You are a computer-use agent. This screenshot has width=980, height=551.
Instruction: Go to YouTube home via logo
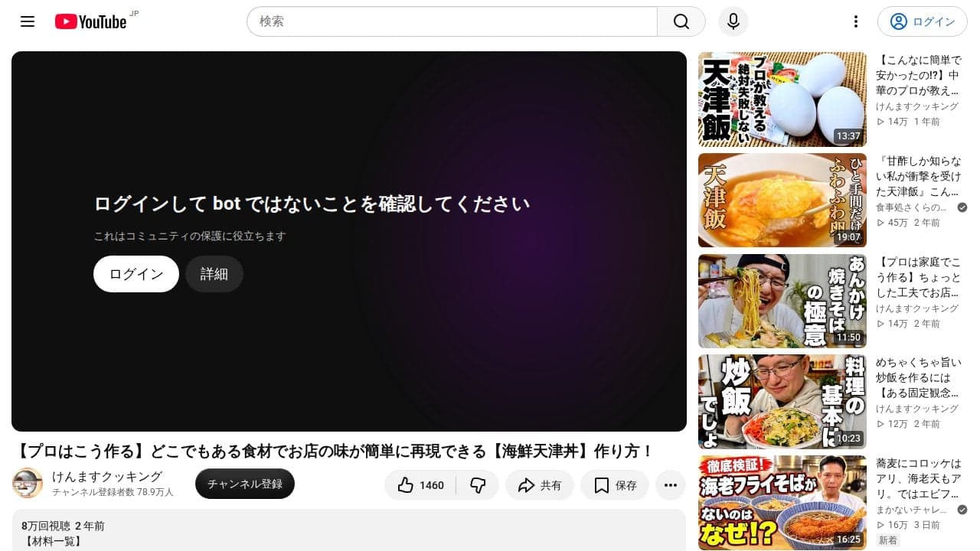click(90, 21)
